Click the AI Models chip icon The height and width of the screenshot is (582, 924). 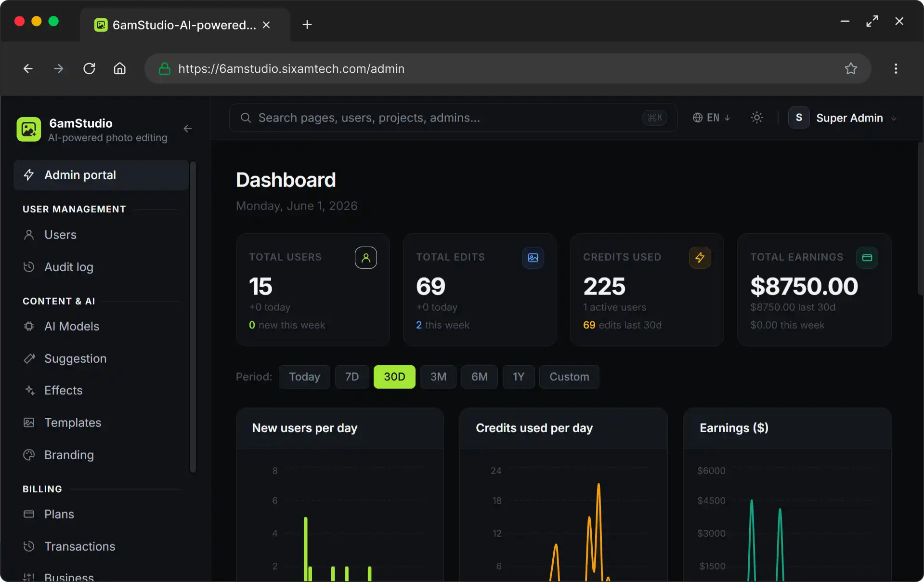[x=29, y=326]
